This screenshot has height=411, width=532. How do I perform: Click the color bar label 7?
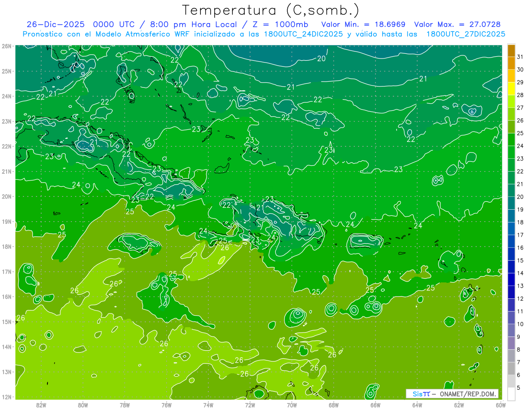(519, 362)
